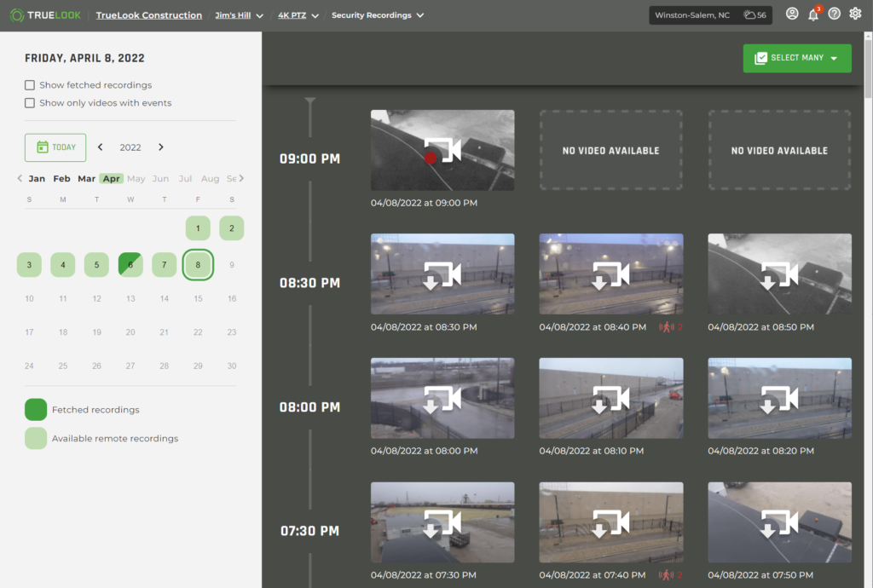Fetch the 07:30 PM recording download icon
Viewport: 873px width, 588px height.
[442, 523]
